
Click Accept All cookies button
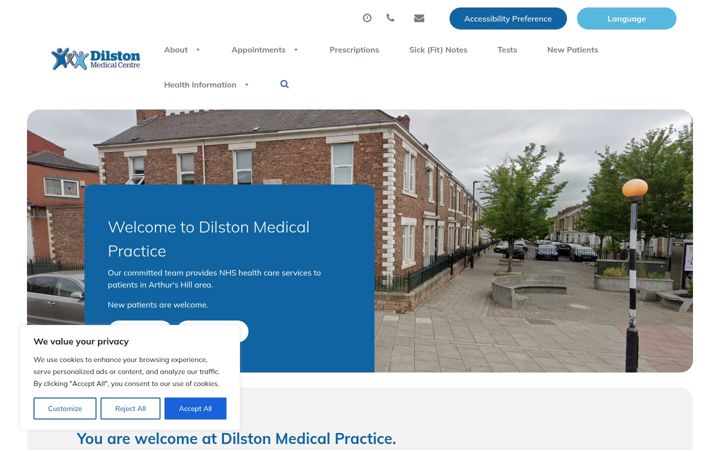[195, 408]
